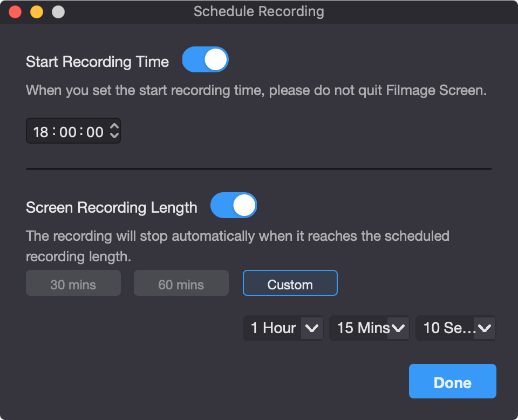Minimize the Schedule Recording window
The height and width of the screenshot is (420, 518).
click(x=37, y=12)
